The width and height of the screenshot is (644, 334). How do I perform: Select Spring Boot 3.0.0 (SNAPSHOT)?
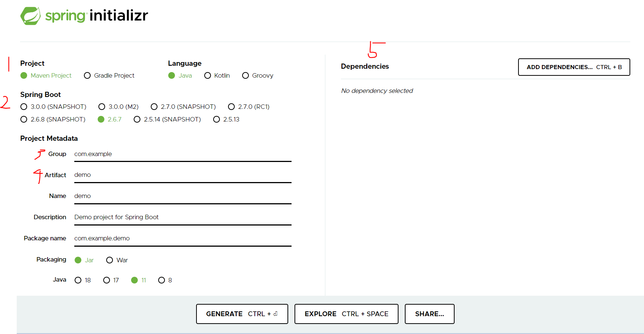(24, 107)
